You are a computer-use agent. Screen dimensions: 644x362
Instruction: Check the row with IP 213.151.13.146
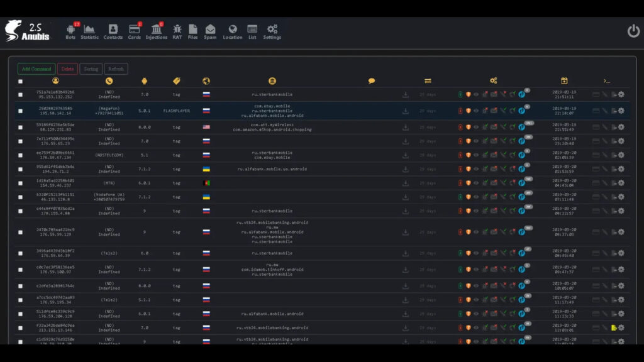[x=21, y=328]
